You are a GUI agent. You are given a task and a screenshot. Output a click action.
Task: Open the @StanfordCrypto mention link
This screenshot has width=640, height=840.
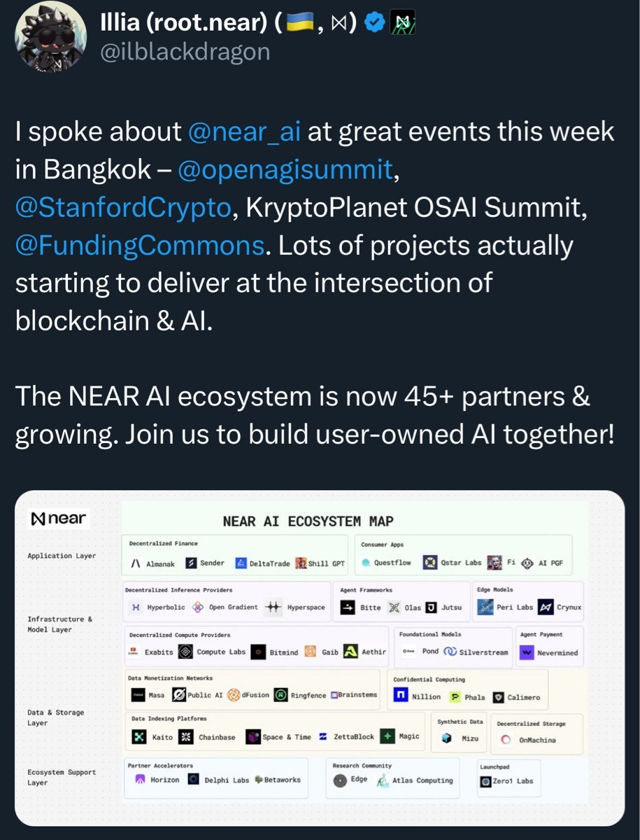coord(123,207)
